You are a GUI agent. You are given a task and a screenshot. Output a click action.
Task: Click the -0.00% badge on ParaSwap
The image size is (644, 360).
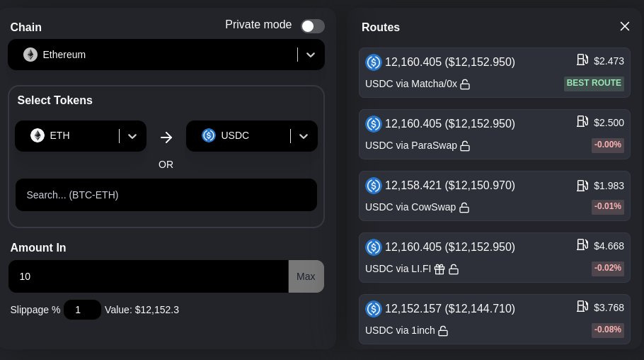click(x=608, y=145)
